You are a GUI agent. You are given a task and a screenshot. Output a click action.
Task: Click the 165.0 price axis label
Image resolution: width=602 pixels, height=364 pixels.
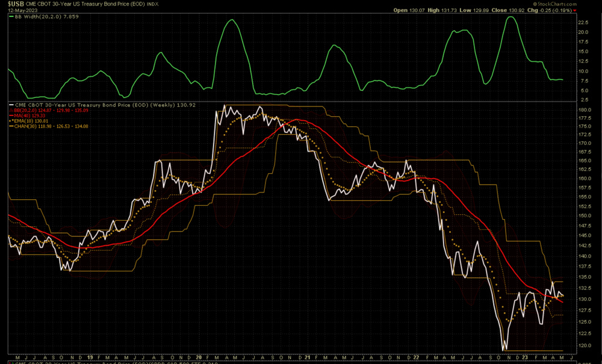[x=585, y=161]
